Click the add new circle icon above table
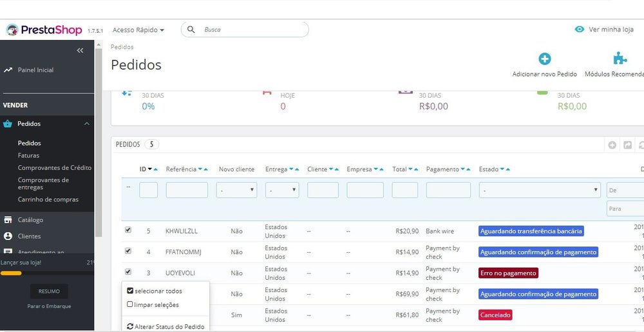Screen dimensions: 644x332 pyautogui.click(x=612, y=145)
